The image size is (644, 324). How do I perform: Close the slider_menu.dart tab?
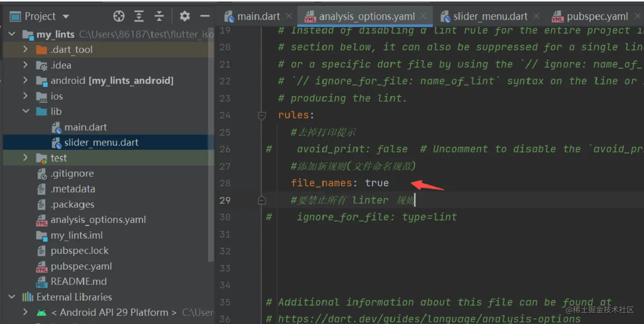click(x=536, y=16)
